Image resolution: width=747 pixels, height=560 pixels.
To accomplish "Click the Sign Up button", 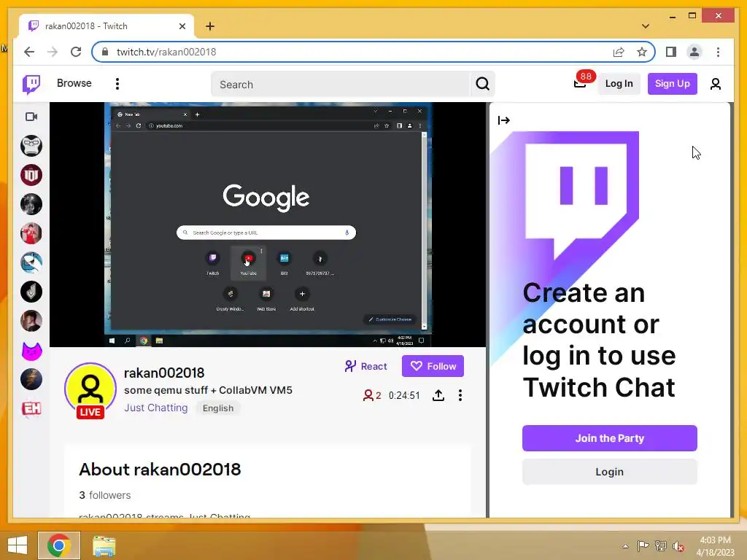I will coord(672,84).
